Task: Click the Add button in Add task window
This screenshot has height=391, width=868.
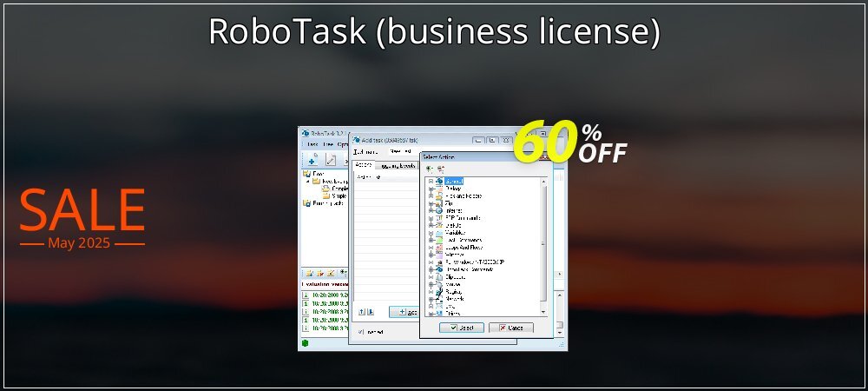Action: click(404, 312)
